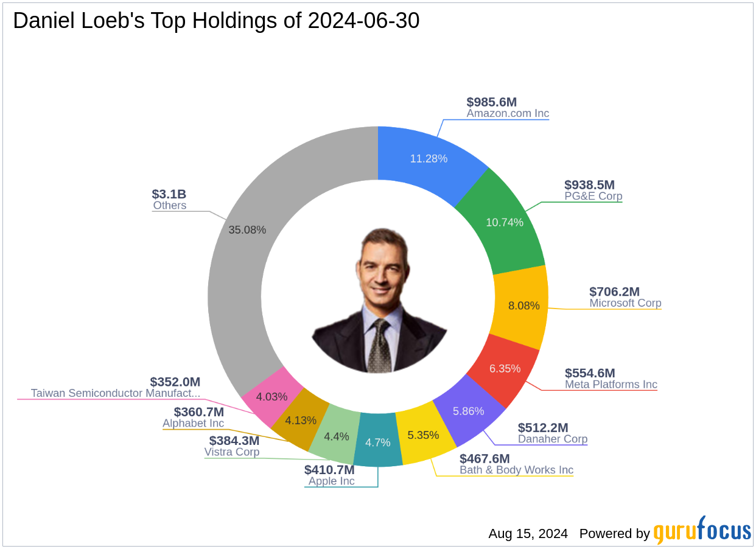Click Daniel Loeb's portrait photo
The width and height of the screenshot is (756, 549).
click(379, 301)
